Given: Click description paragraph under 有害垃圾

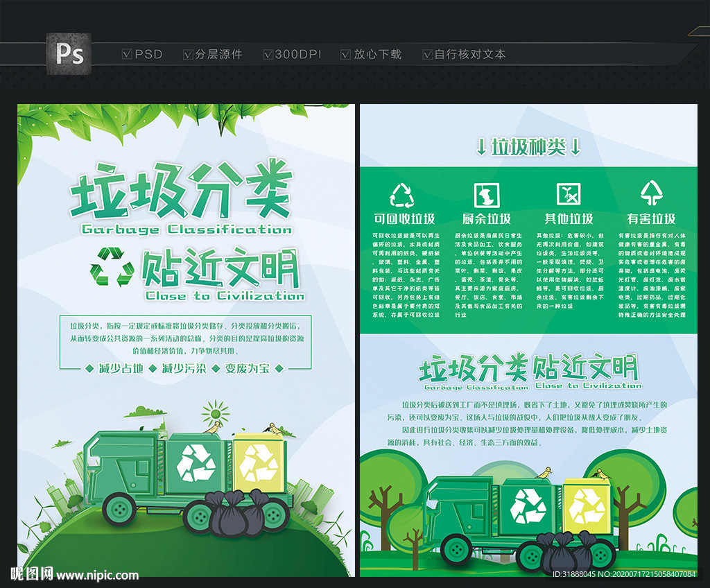Looking at the screenshot, I should pos(652,275).
